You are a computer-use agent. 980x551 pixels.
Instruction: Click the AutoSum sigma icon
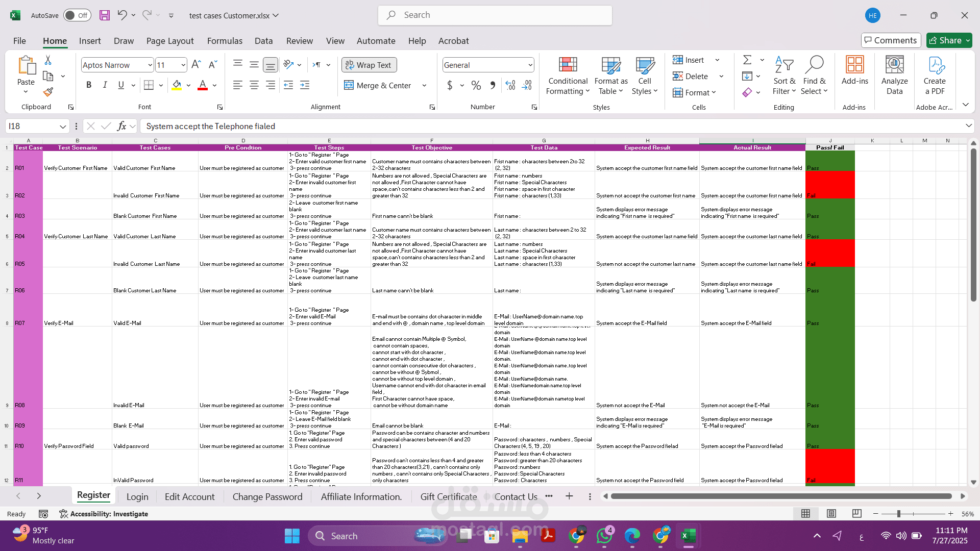pos(747,60)
